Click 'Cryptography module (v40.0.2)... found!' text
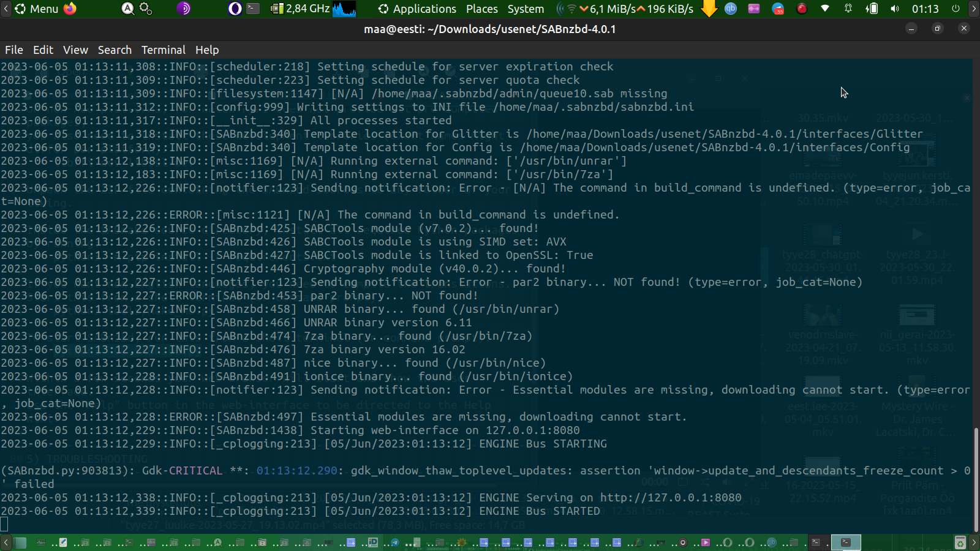 435,269
